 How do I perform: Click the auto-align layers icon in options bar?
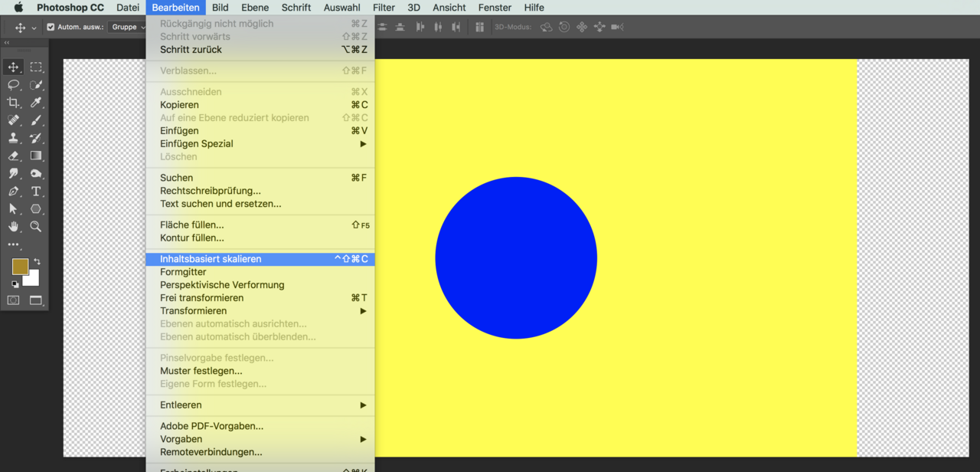[x=480, y=27]
